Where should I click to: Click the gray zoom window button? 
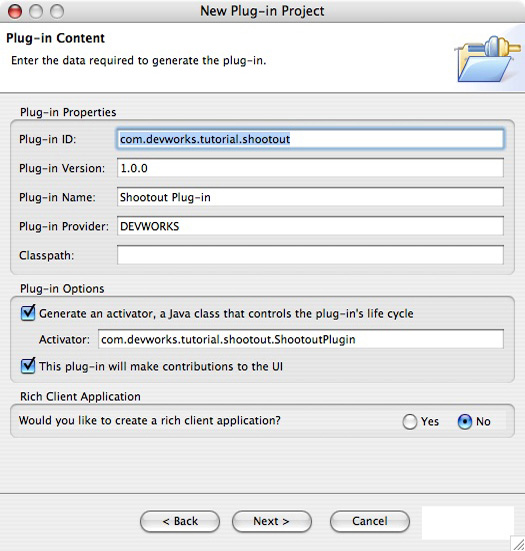(x=57, y=11)
